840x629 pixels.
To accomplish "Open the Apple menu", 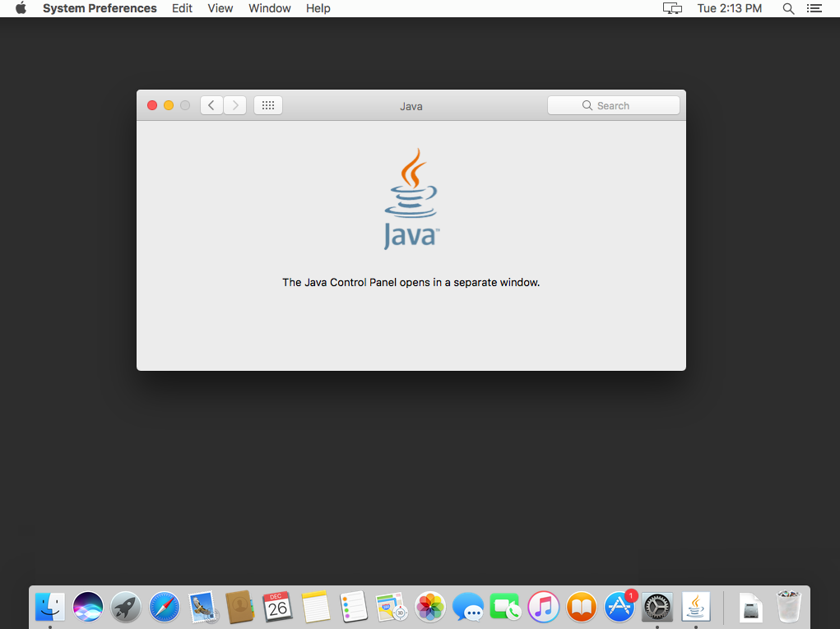I will point(21,8).
